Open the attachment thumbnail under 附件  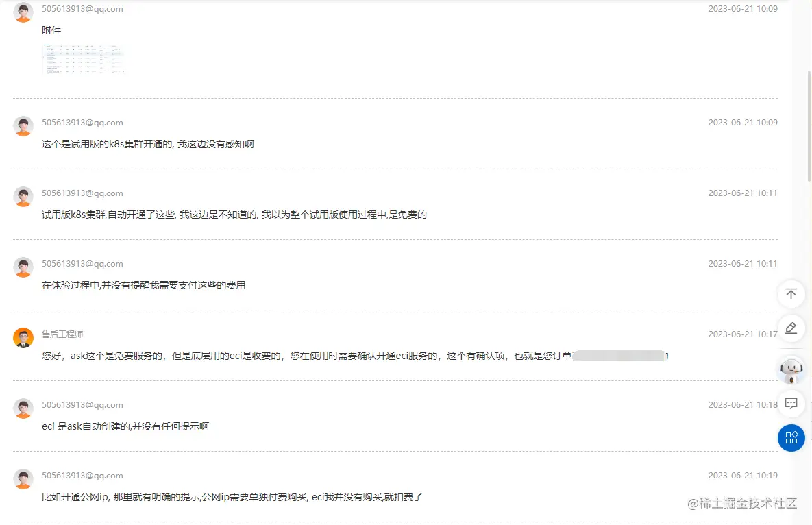84,59
